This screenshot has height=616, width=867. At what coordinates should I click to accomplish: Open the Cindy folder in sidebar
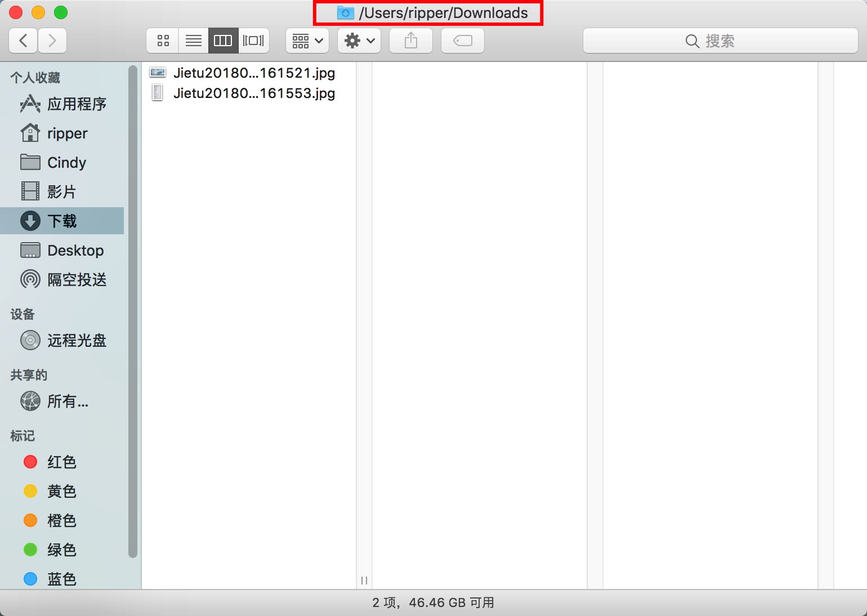pos(66,163)
